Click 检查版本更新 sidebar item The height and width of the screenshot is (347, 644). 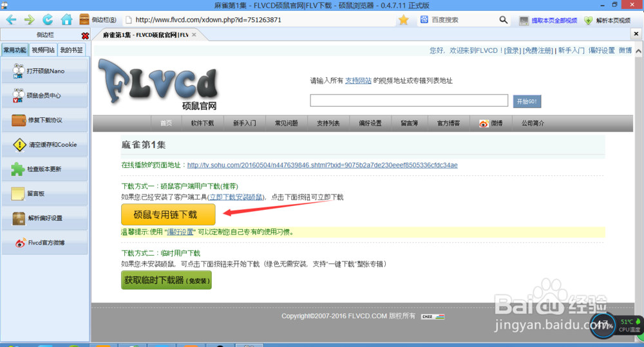click(x=45, y=169)
